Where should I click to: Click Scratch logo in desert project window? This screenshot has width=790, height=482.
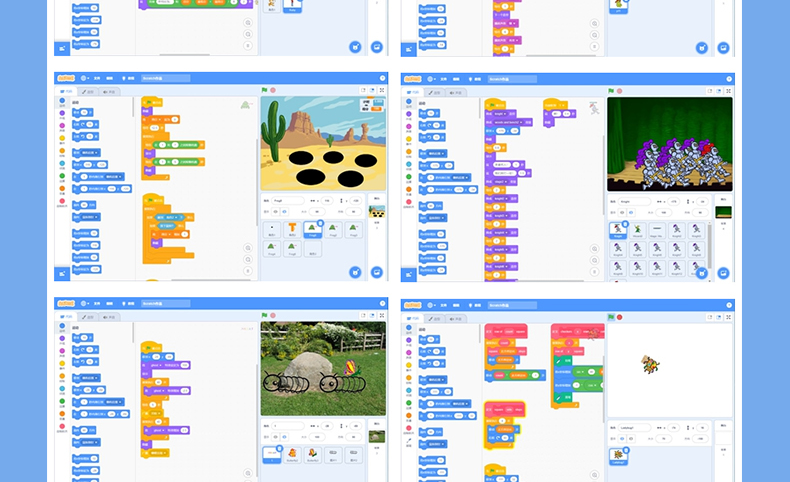click(66, 78)
